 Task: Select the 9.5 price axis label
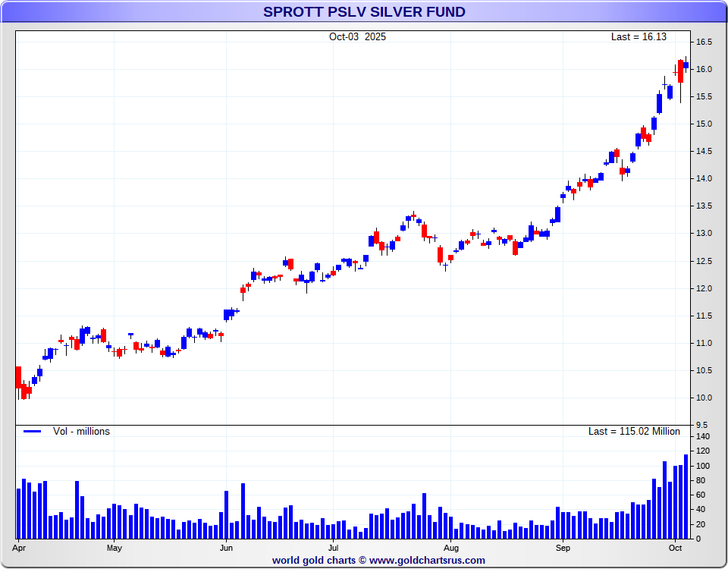click(x=702, y=425)
